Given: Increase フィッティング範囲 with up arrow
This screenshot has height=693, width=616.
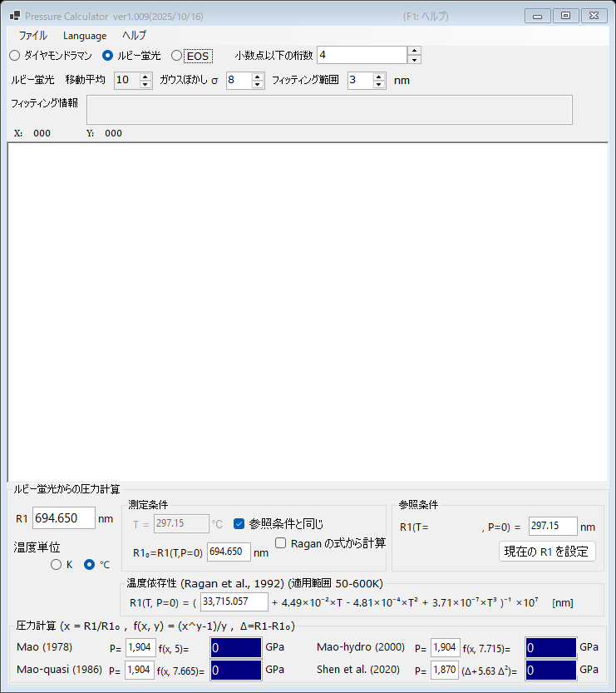Looking at the screenshot, I should point(379,77).
